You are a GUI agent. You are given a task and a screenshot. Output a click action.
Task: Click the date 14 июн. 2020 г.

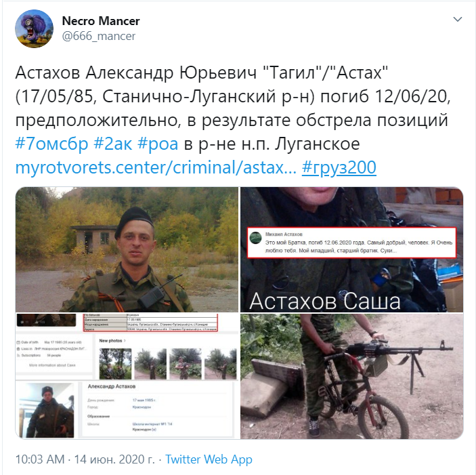(x=114, y=459)
